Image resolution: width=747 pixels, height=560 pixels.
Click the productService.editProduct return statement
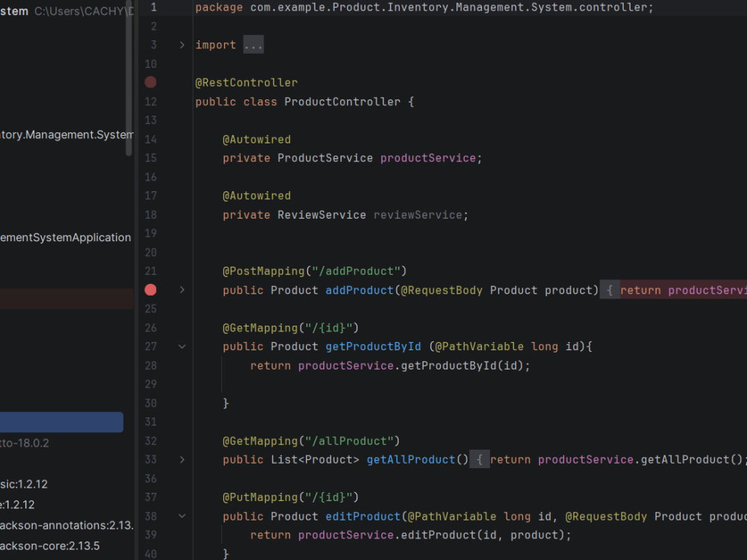point(410,535)
